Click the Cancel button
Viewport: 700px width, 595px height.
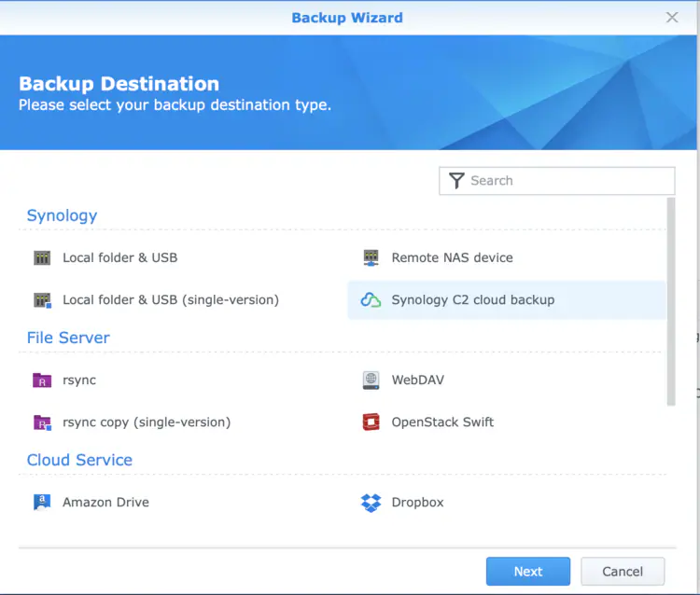[623, 572]
